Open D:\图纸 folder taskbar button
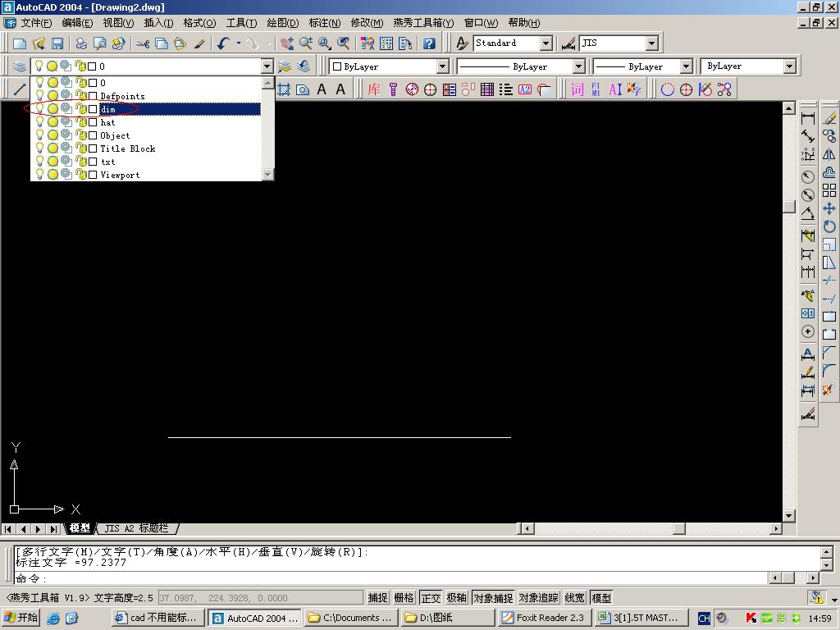 click(x=448, y=618)
